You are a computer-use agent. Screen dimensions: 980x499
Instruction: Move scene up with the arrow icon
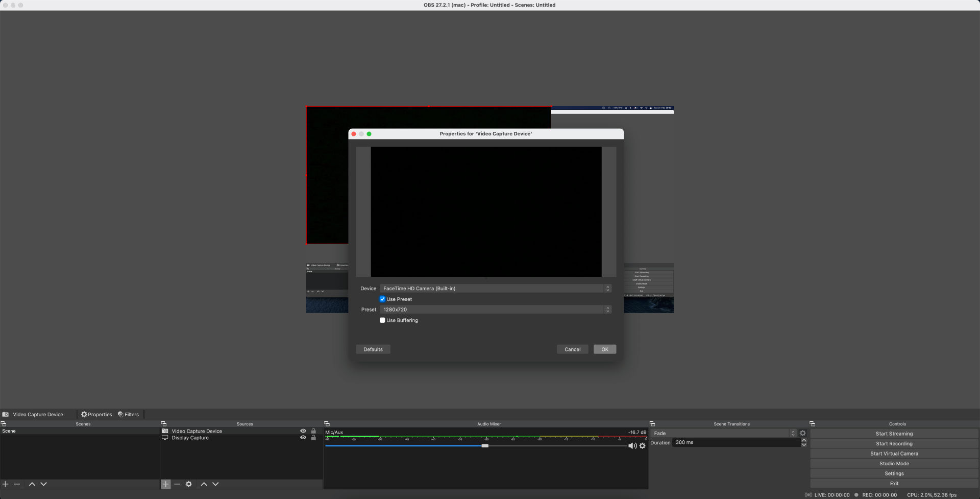coord(32,484)
